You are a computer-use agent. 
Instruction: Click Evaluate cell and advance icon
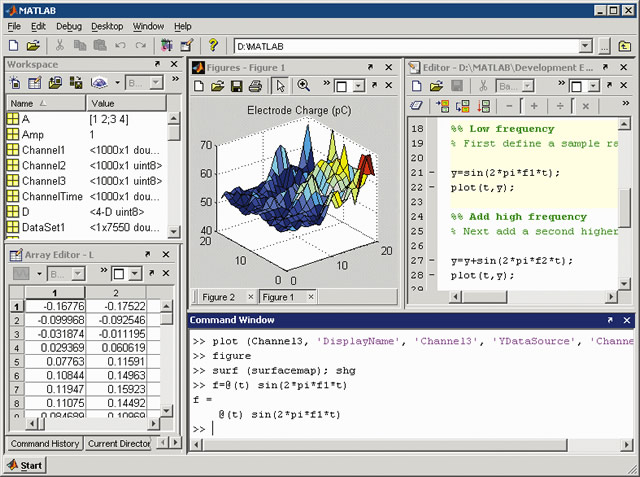(462, 106)
